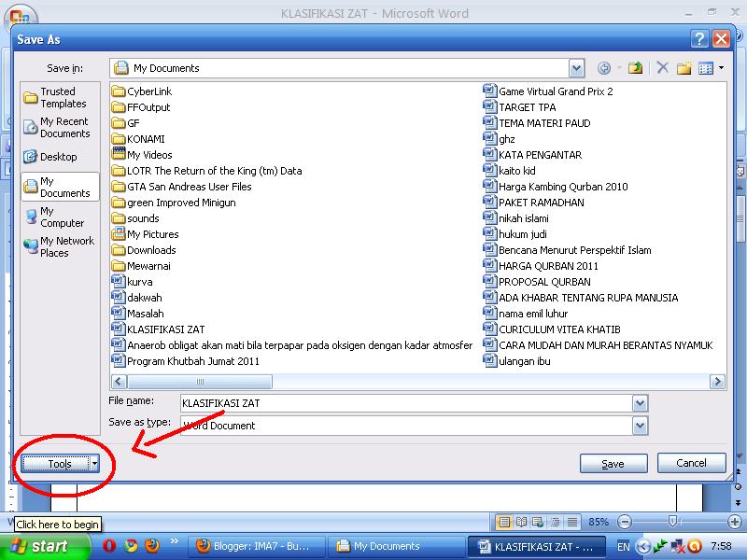
Task: Click the Word zoom out minus button
Action: pyautogui.click(x=625, y=522)
